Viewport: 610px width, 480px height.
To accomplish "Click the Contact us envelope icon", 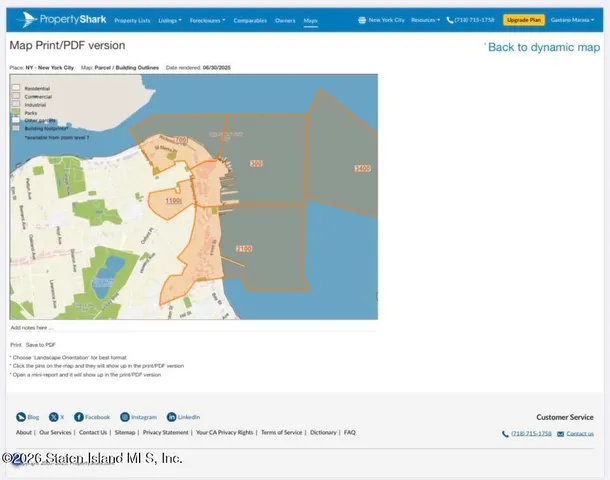I will tap(560, 434).
